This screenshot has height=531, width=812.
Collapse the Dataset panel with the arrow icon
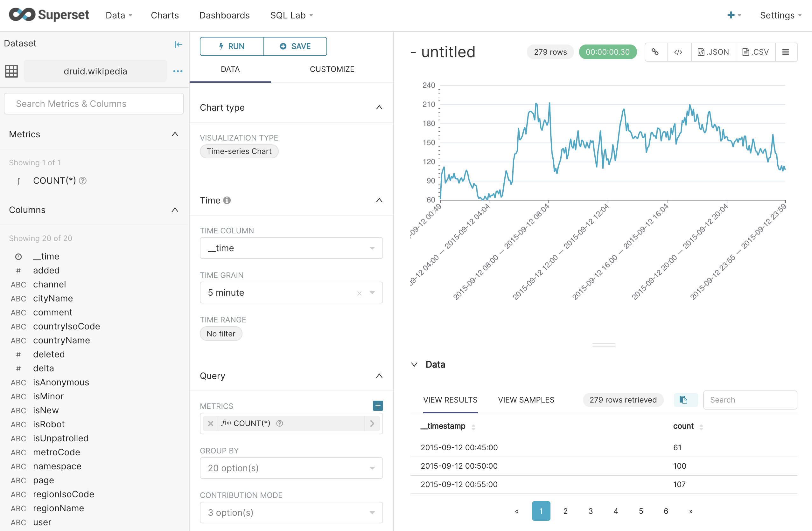pos(178,44)
